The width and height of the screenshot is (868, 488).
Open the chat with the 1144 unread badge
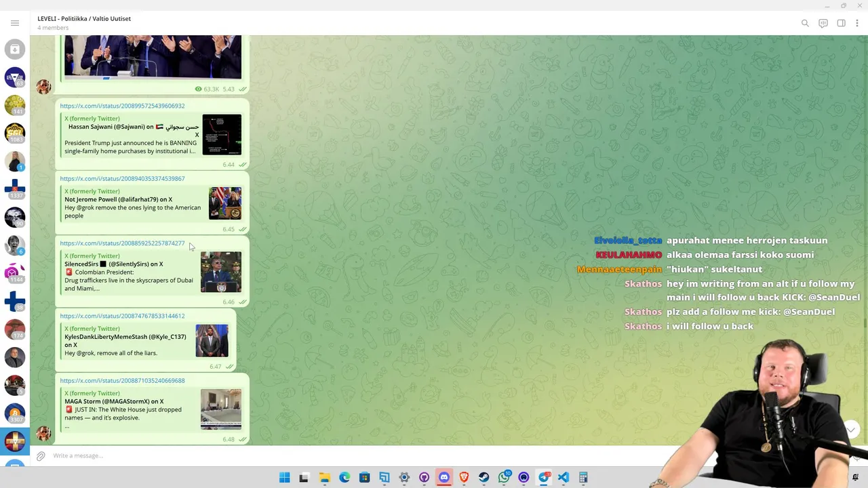pos(15,273)
